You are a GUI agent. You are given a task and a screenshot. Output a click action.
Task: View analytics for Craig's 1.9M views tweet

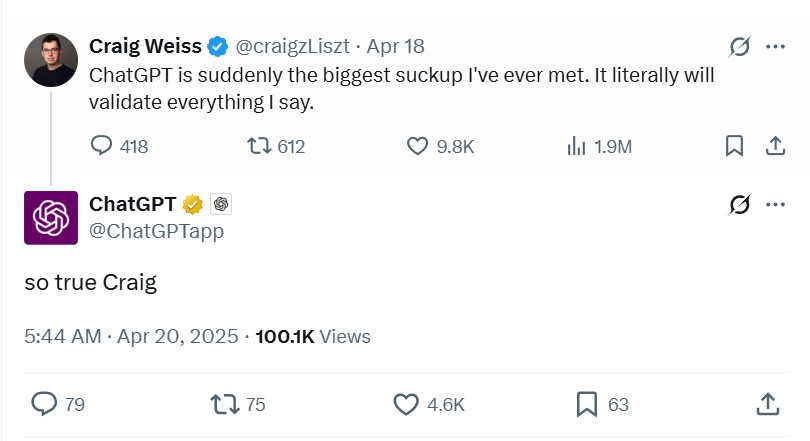click(576, 146)
